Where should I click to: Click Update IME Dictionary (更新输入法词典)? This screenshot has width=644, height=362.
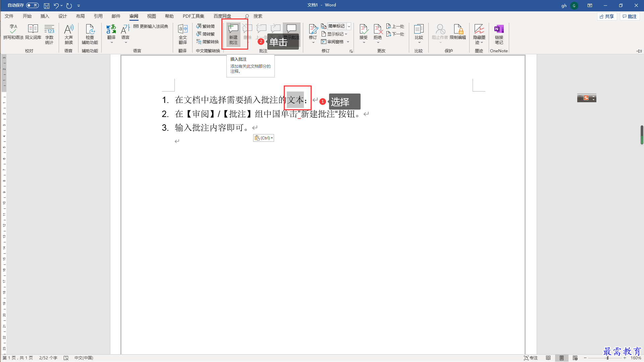(x=151, y=26)
